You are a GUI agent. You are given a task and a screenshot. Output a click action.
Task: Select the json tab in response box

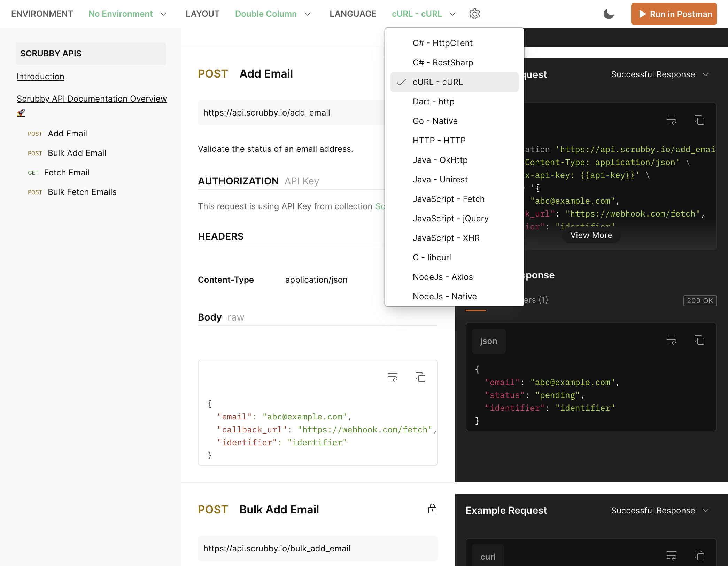click(488, 341)
